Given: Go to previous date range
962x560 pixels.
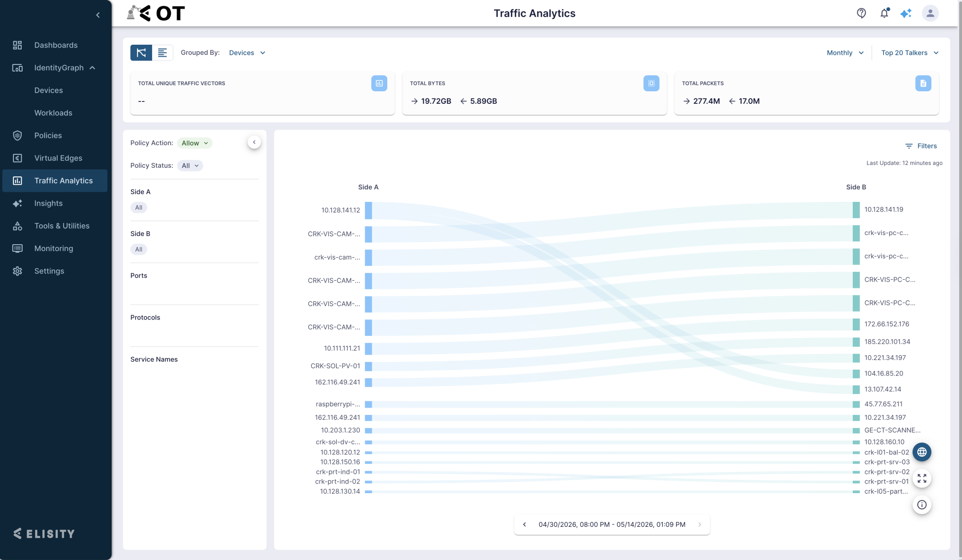Looking at the screenshot, I should click(x=524, y=524).
